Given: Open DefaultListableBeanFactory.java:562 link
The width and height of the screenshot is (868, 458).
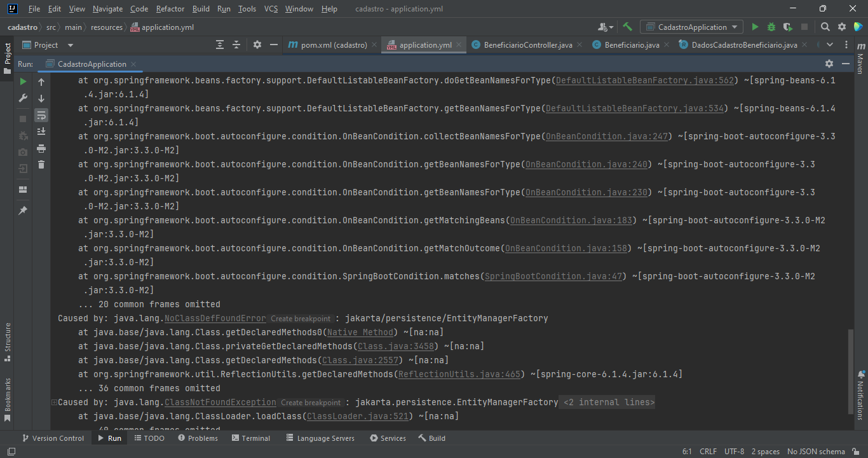Looking at the screenshot, I should tap(646, 80).
